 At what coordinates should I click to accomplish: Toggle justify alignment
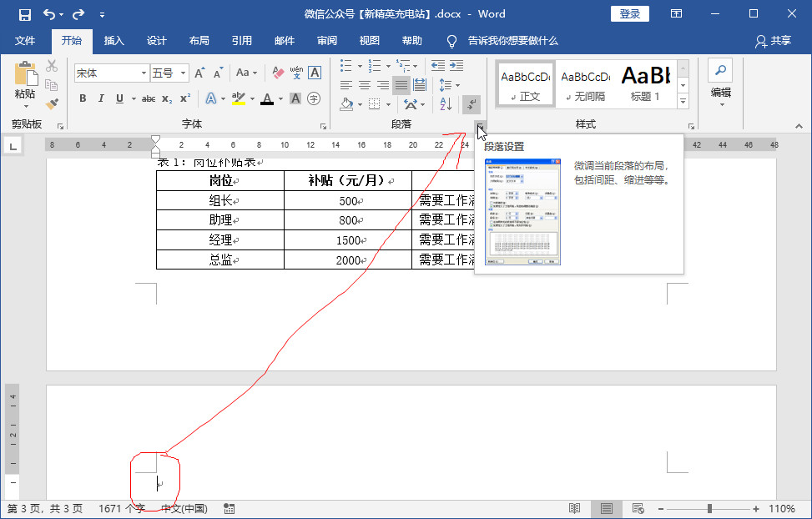click(401, 85)
